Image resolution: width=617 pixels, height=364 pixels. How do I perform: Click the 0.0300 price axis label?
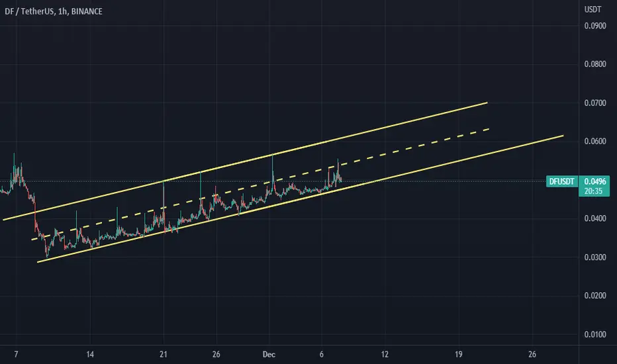point(595,257)
